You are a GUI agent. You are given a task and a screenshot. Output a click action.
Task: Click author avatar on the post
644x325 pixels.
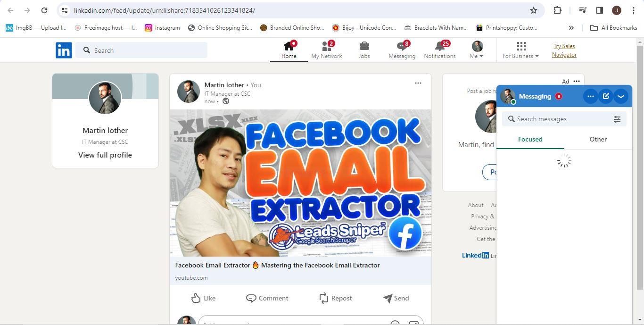[x=189, y=92]
